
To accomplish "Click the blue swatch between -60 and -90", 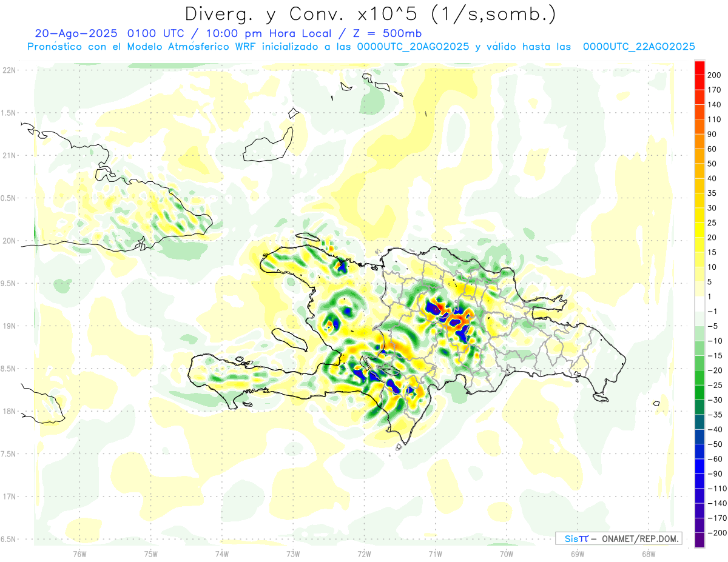I will (x=700, y=466).
